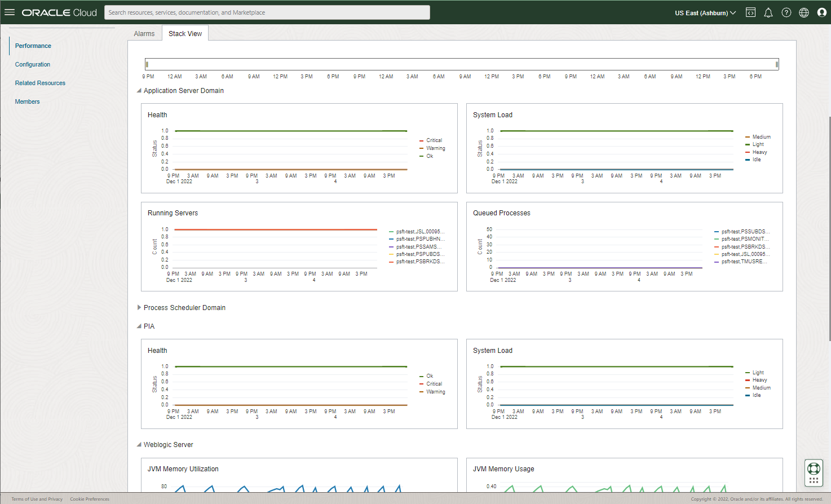The image size is (831, 504).
Task: Open the language globe selector
Action: point(804,12)
